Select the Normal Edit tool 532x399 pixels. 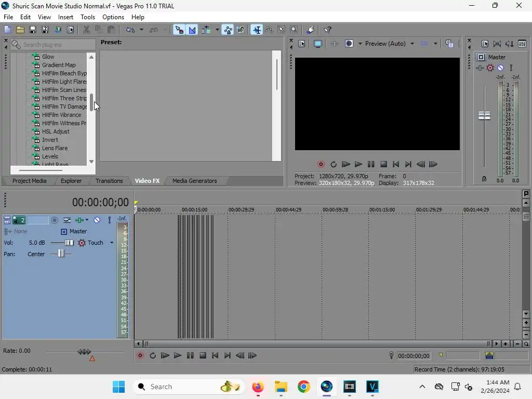(x=257, y=30)
